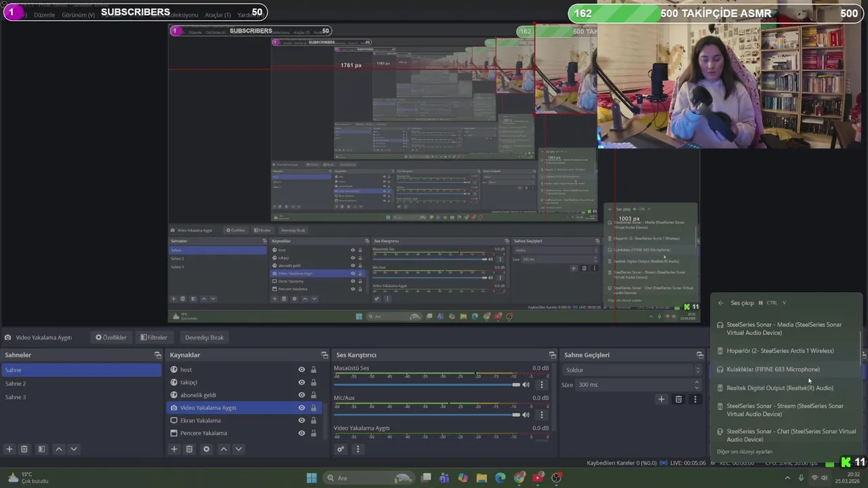Launch File Explorer from the taskbar
This screenshot has width=868, height=488.
tap(481, 478)
